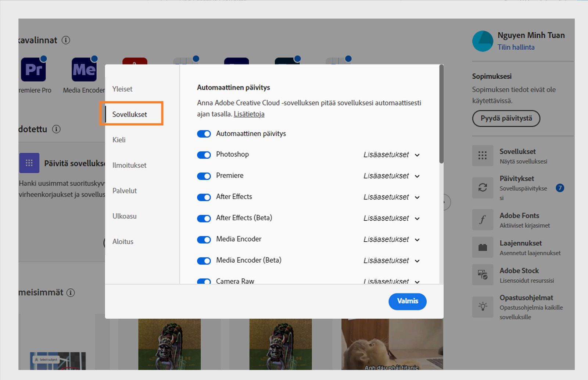Viewport: 588px width, 380px height.
Task: Open Päivitykset via the sync icon
Action: 483,188
